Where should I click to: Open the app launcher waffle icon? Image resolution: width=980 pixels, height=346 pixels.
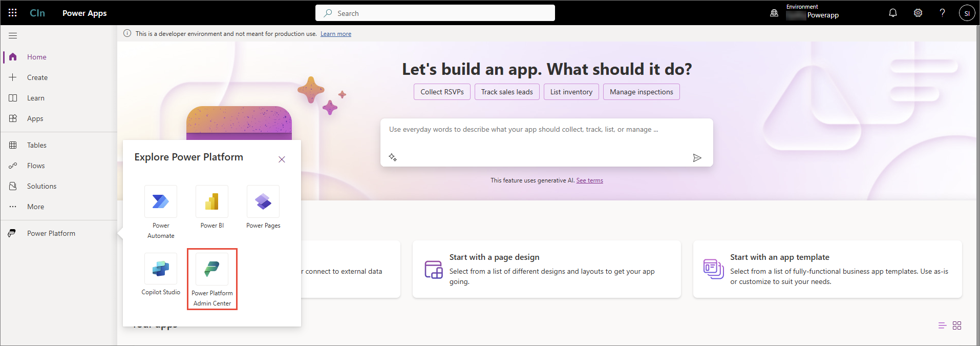point(13,13)
